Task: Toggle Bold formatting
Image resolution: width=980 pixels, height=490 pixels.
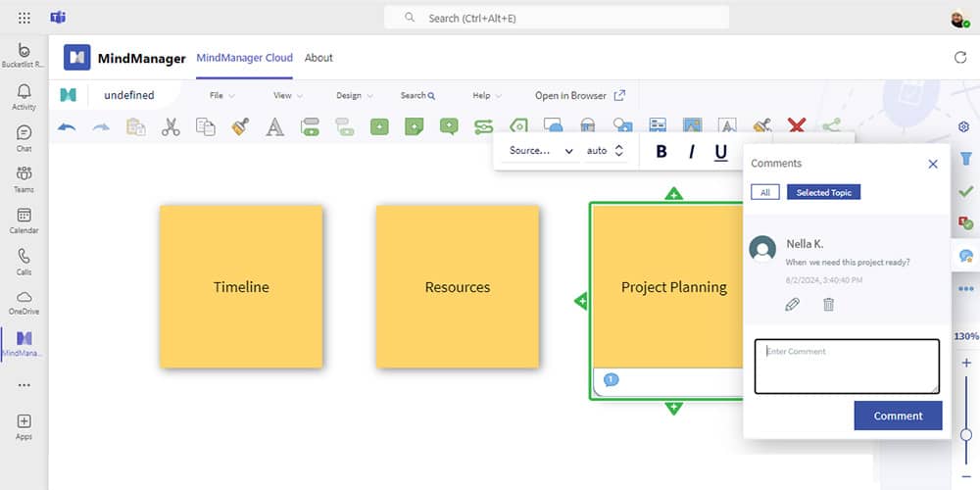Action: pyautogui.click(x=661, y=151)
